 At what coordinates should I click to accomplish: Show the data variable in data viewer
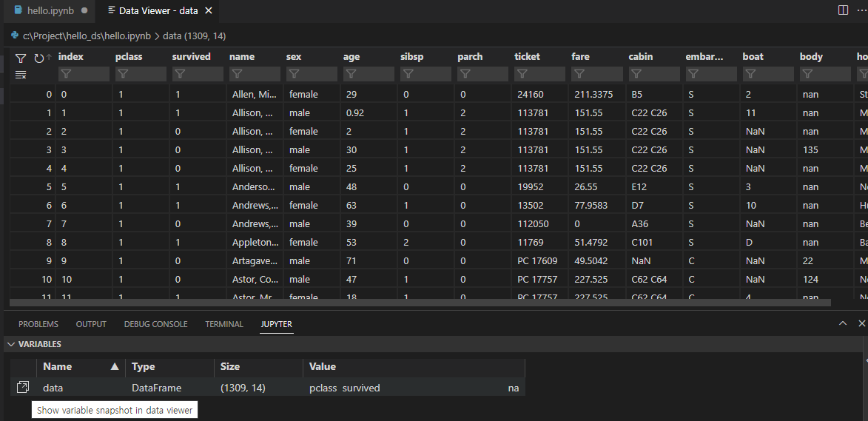pos(23,387)
